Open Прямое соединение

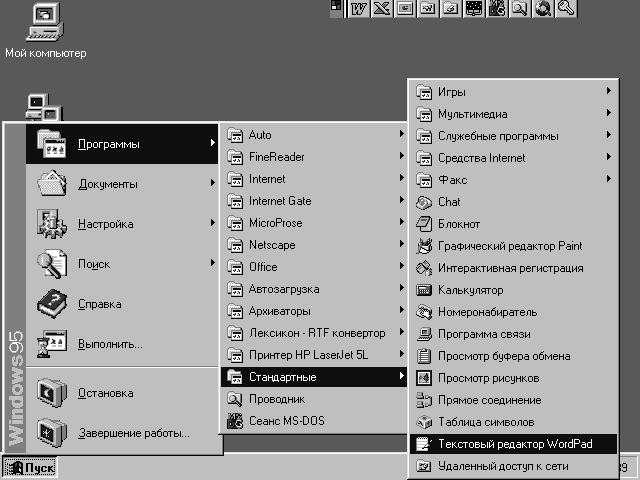pos(513,400)
